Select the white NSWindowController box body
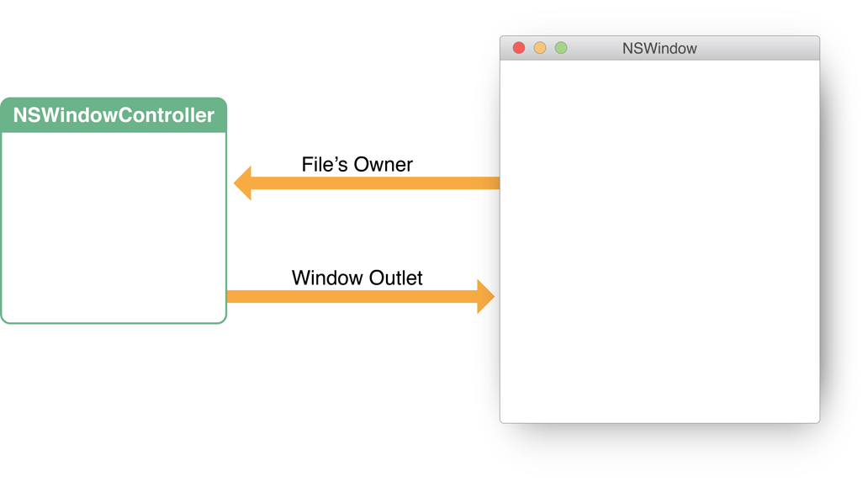Screen dimensions: 868x487 [x=114, y=227]
